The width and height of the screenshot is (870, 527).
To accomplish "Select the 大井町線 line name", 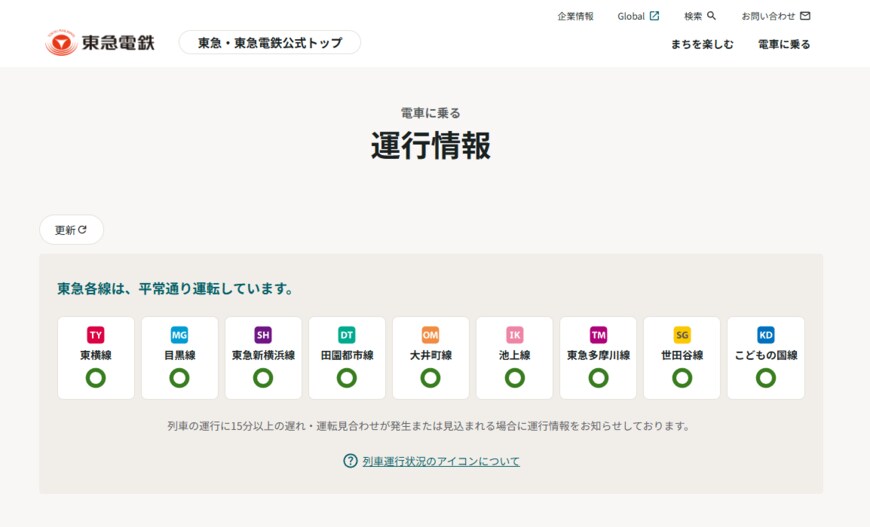I will [x=431, y=355].
